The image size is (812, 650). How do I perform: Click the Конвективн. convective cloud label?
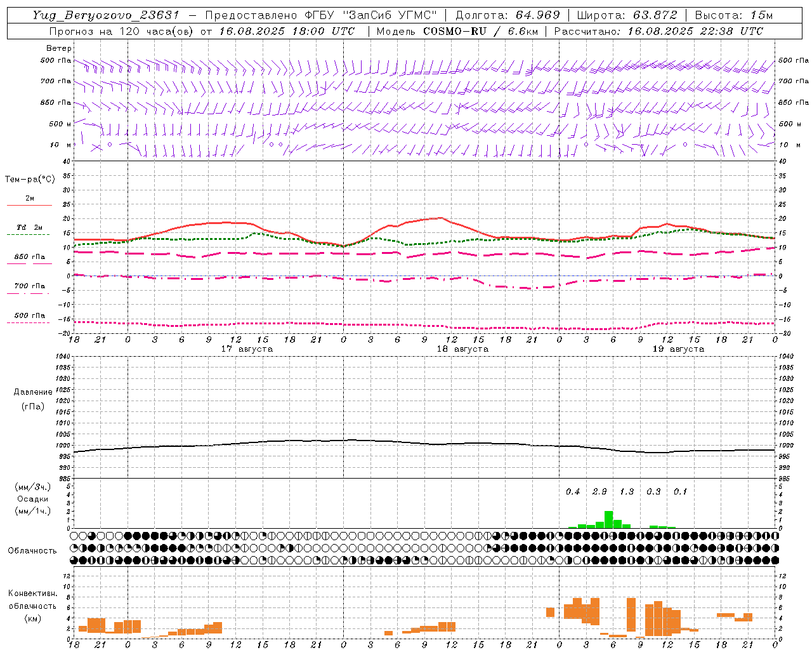[x=32, y=594]
